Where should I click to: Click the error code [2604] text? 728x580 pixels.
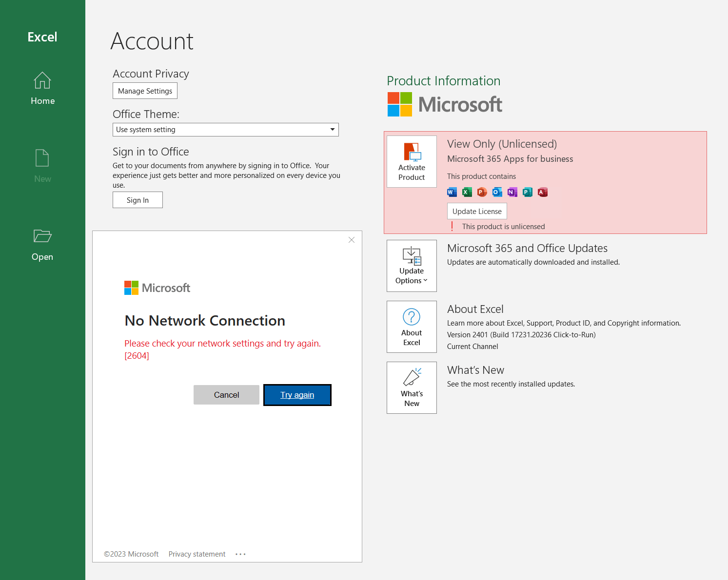point(137,356)
